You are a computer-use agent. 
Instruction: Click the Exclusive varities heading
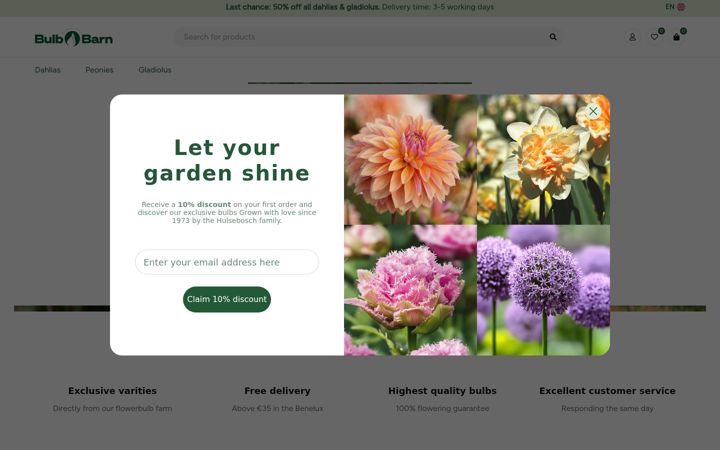112,391
